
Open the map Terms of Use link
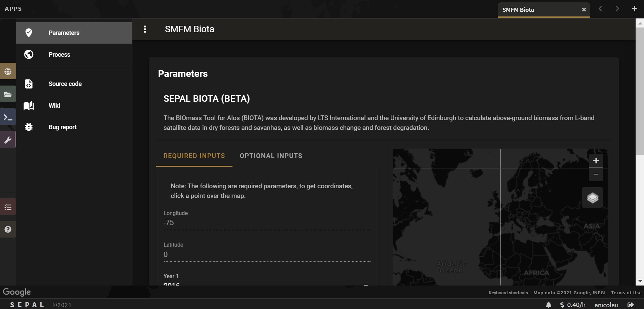[626, 293]
